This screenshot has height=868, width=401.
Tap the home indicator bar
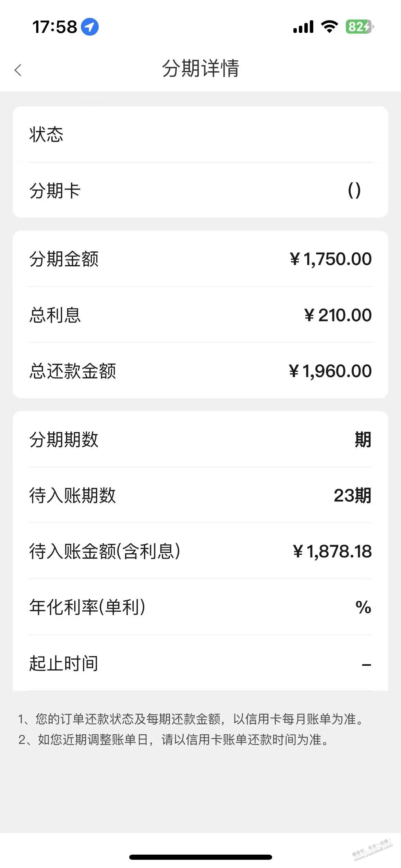pyautogui.click(x=200, y=857)
